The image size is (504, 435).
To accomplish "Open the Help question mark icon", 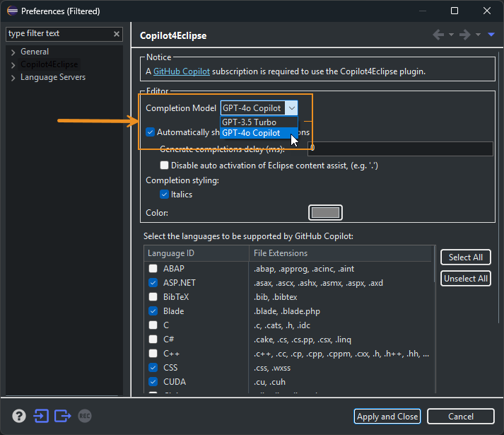I will 19,416.
